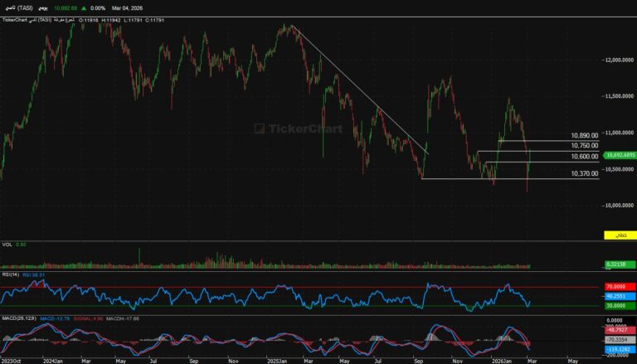
Task: Click the 10,890.00 resistance level label
Action: point(584,135)
